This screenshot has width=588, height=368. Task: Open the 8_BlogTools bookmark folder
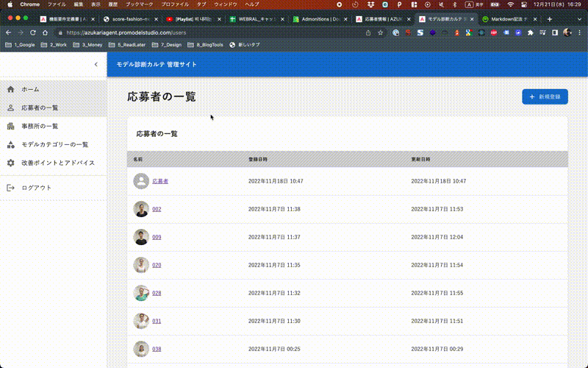(205, 45)
